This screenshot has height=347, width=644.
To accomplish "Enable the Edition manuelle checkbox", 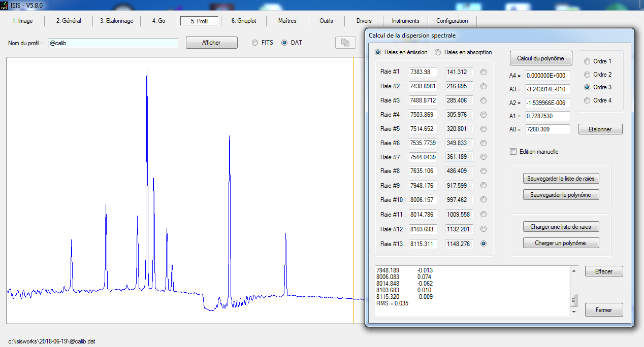I will [513, 152].
